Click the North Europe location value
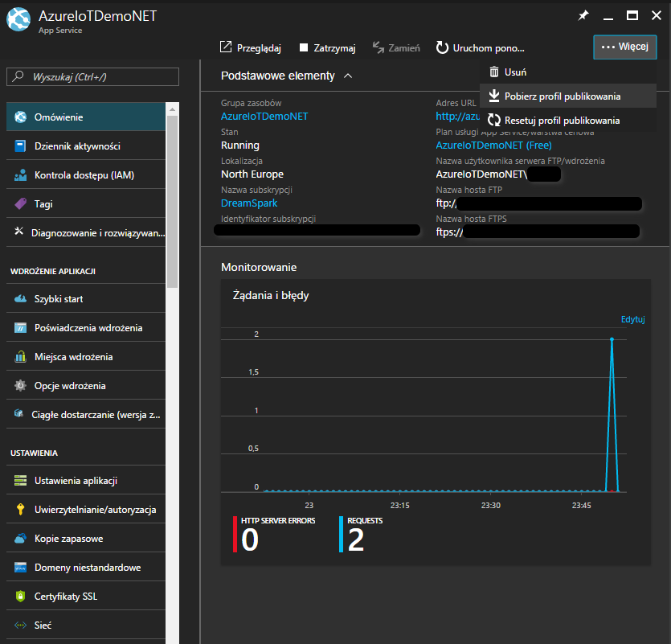 252,174
